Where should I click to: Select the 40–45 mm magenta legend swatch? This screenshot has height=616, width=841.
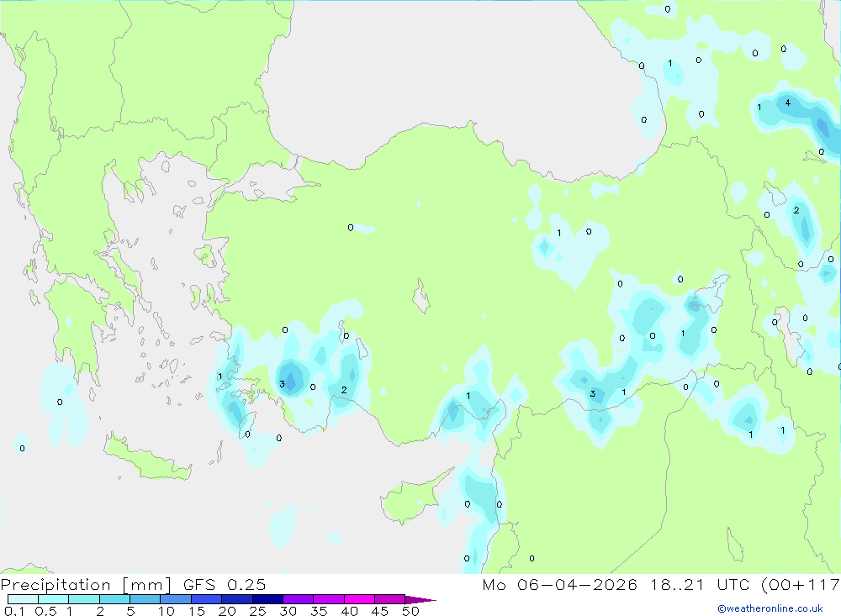pos(359,599)
